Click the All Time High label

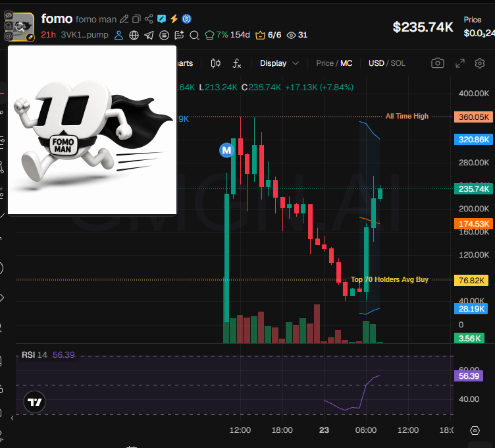click(407, 116)
